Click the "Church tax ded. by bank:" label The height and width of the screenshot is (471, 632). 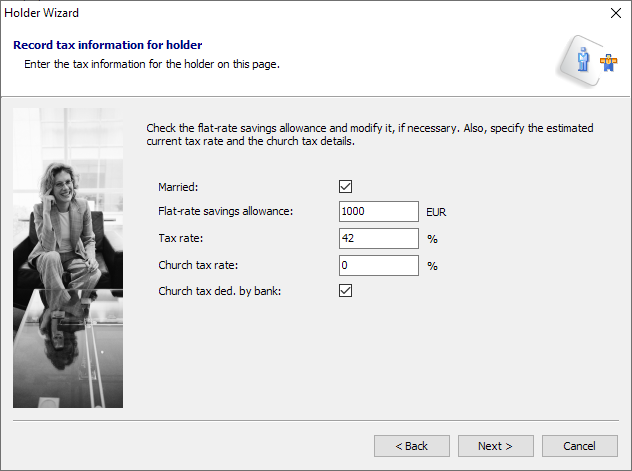pyautogui.click(x=217, y=292)
